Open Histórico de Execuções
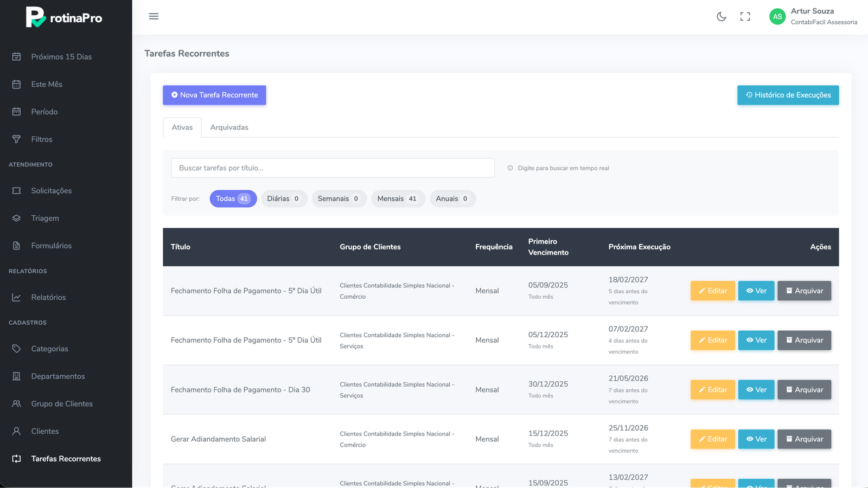 click(x=788, y=95)
